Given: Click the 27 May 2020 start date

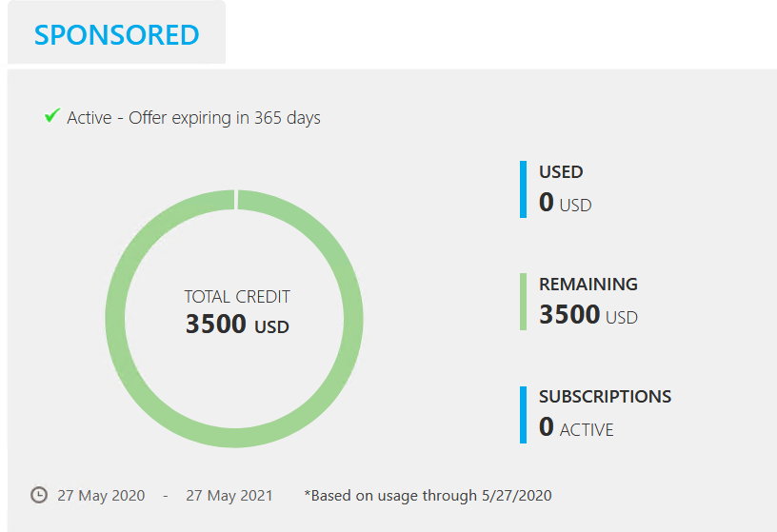Looking at the screenshot, I should pyautogui.click(x=101, y=495).
